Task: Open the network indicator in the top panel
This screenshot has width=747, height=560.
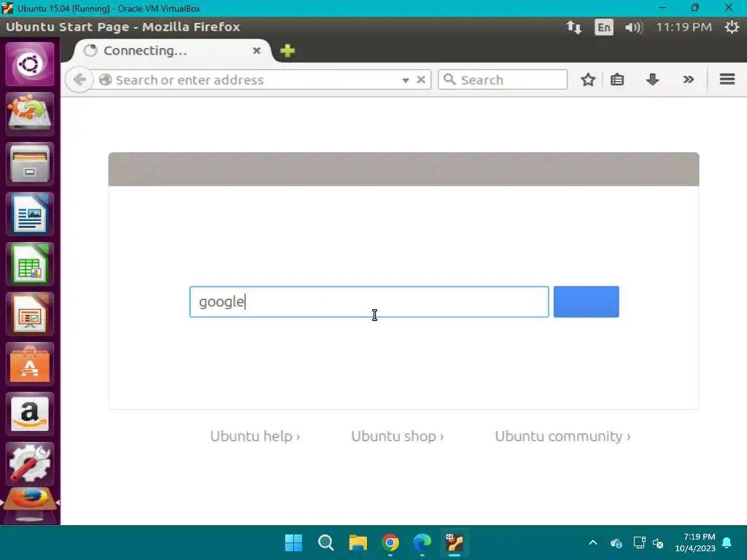Action: pyautogui.click(x=574, y=27)
